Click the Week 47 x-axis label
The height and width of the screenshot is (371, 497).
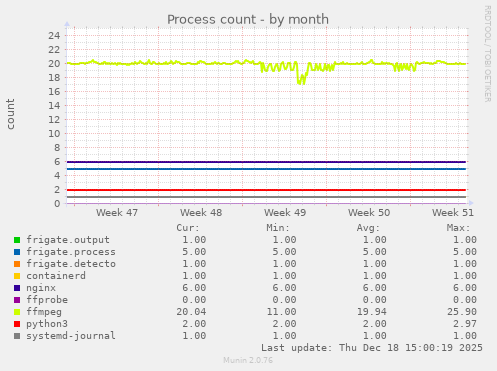(117, 213)
